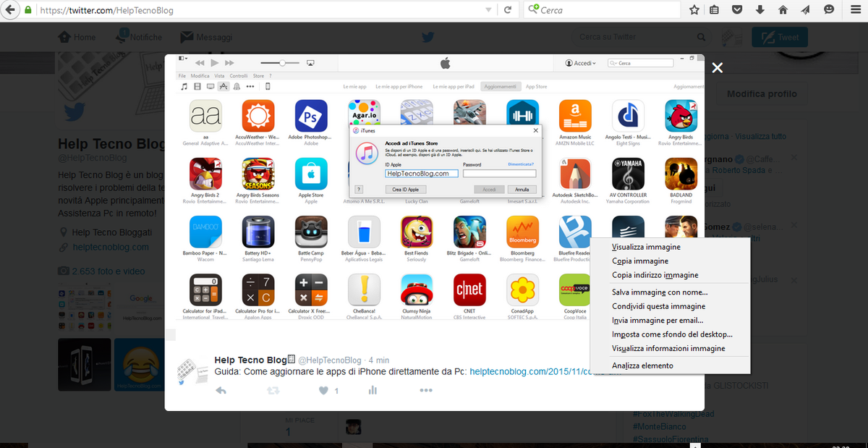The width and height of the screenshot is (868, 448).
Task: Reply to the tweet using the arrow icon
Action: [221, 390]
